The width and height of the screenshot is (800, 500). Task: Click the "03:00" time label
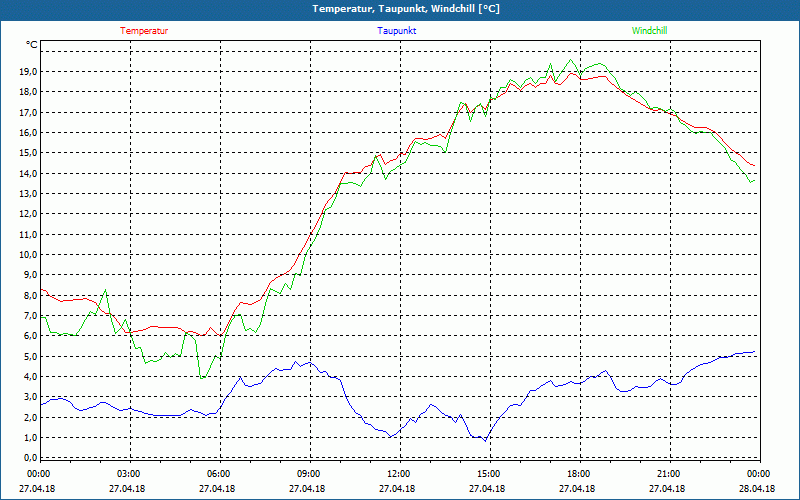(x=128, y=473)
